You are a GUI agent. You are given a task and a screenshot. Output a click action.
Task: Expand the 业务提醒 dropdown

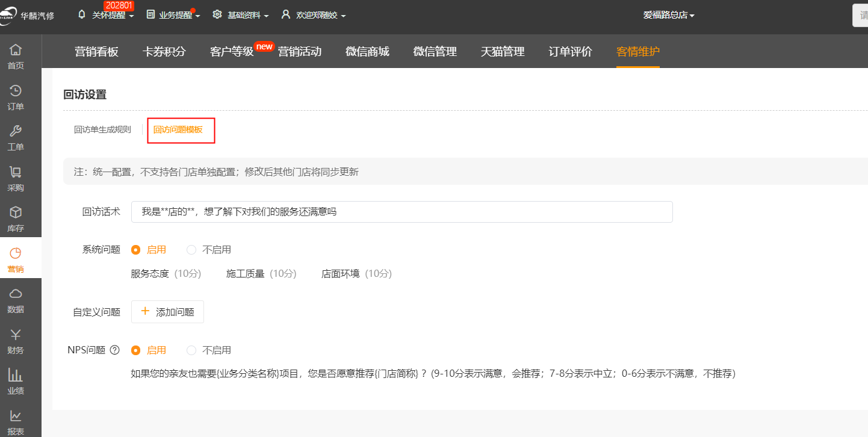click(197, 16)
